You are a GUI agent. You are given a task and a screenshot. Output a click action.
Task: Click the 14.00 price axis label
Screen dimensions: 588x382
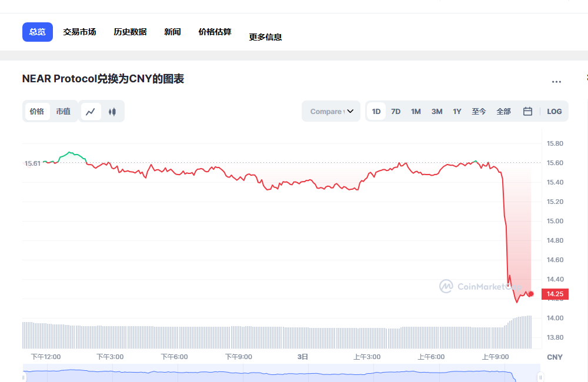coord(555,319)
